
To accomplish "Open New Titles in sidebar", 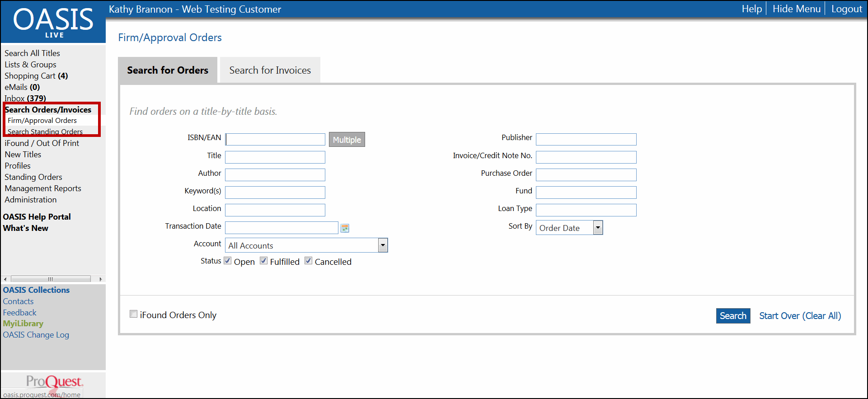I will coord(23,155).
